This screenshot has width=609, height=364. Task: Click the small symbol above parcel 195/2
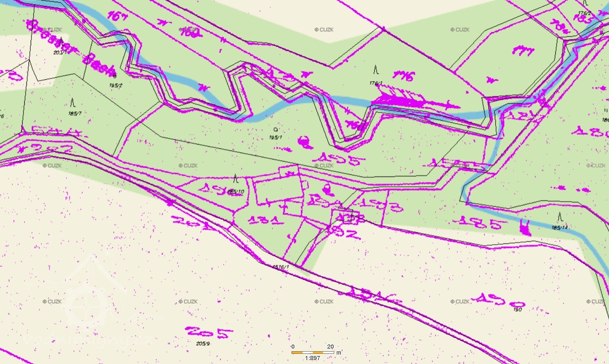tap(115, 77)
